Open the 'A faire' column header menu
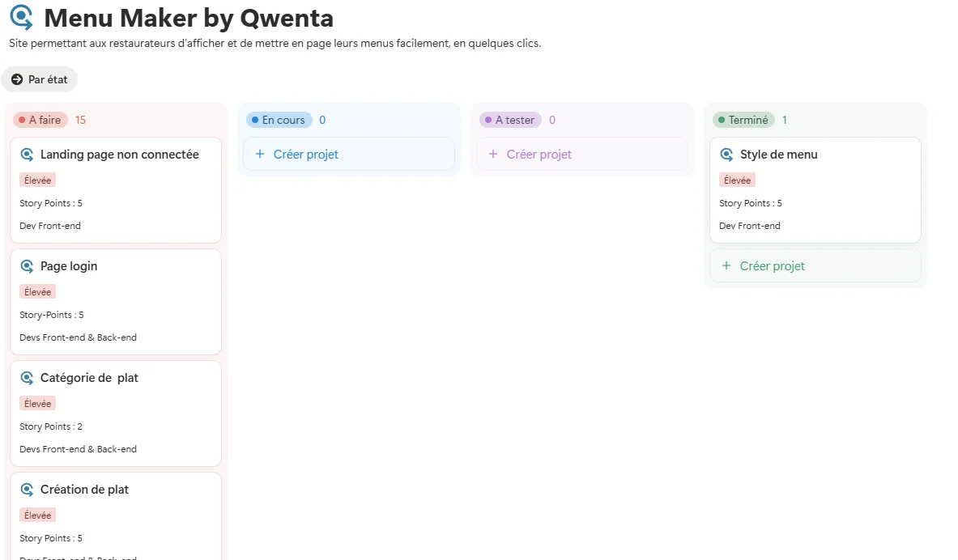The height and width of the screenshot is (560, 958). click(40, 119)
